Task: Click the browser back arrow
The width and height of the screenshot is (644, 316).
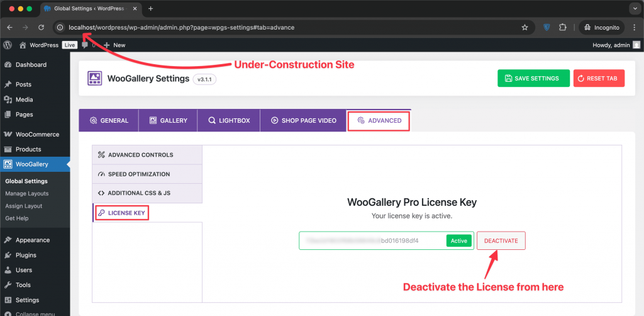Action: [x=10, y=28]
